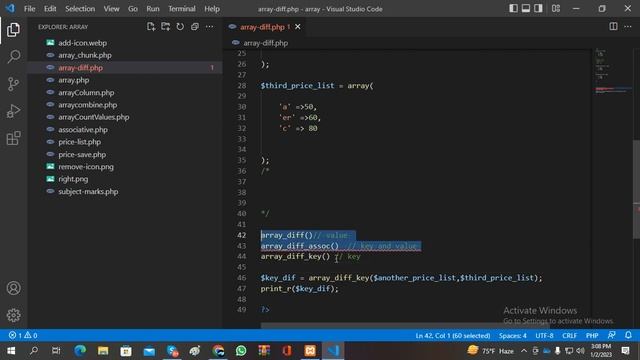Change line ending via CRLF
Viewport: 640px width, 360px height.
click(x=569, y=336)
